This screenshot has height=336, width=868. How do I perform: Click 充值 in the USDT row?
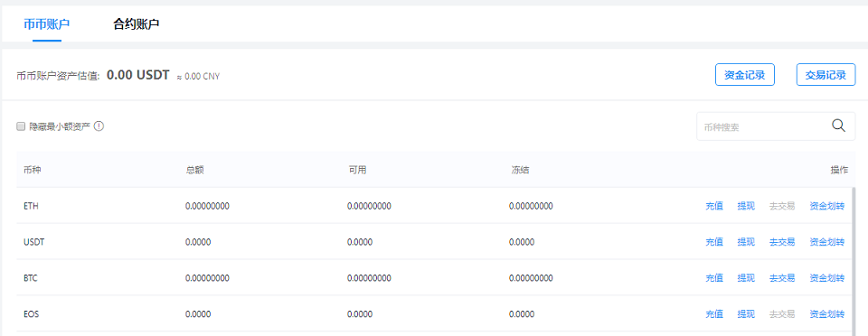pos(714,242)
